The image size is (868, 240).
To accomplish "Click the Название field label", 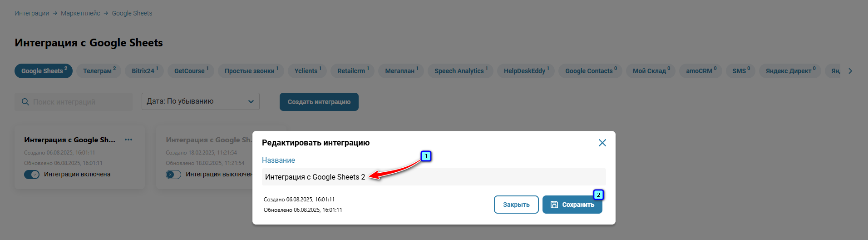I will tap(278, 160).
